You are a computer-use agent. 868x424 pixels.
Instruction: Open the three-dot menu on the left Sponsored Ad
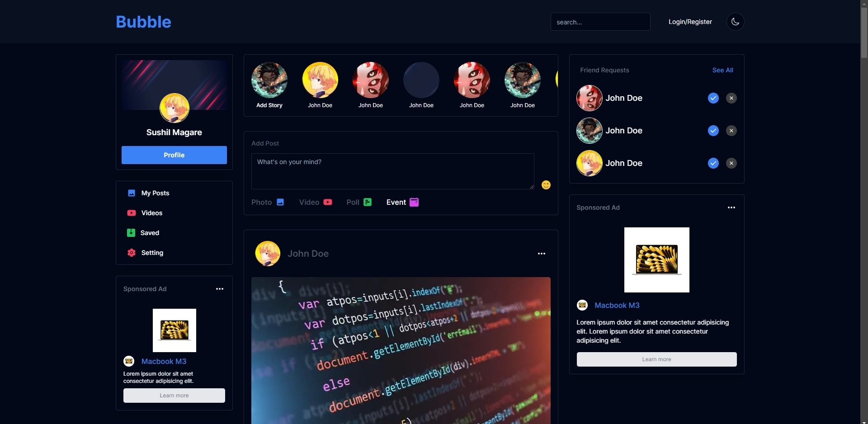point(220,289)
